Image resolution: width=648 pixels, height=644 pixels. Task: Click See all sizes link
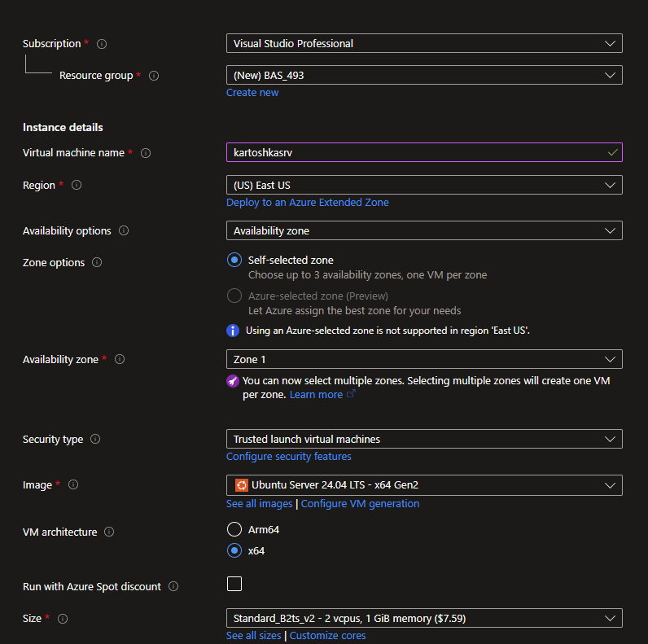click(x=253, y=635)
